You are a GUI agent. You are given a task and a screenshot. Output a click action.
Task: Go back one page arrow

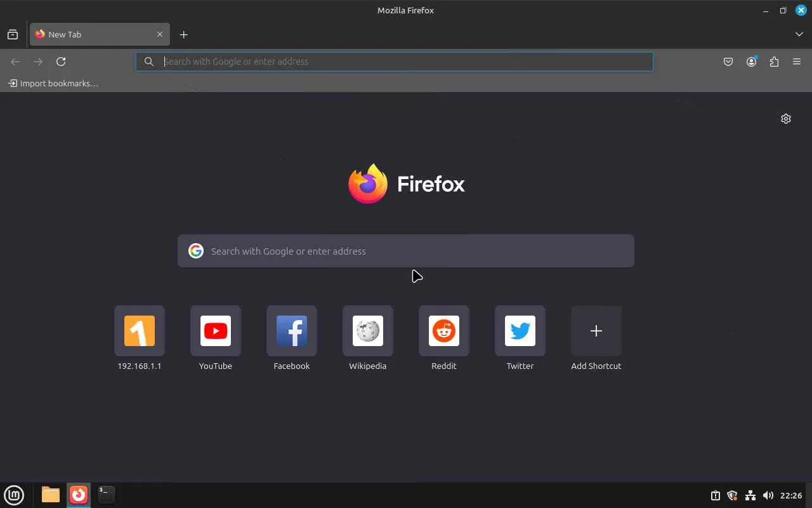(15, 62)
